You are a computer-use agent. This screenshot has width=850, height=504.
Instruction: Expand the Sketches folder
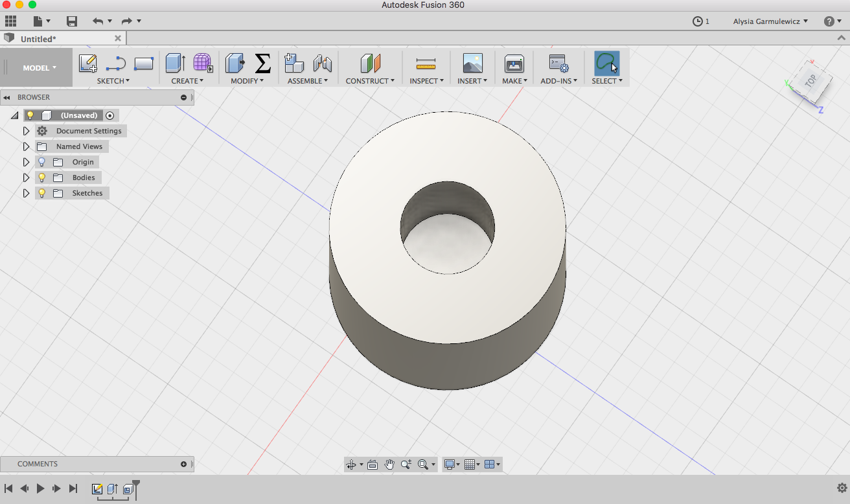(27, 193)
